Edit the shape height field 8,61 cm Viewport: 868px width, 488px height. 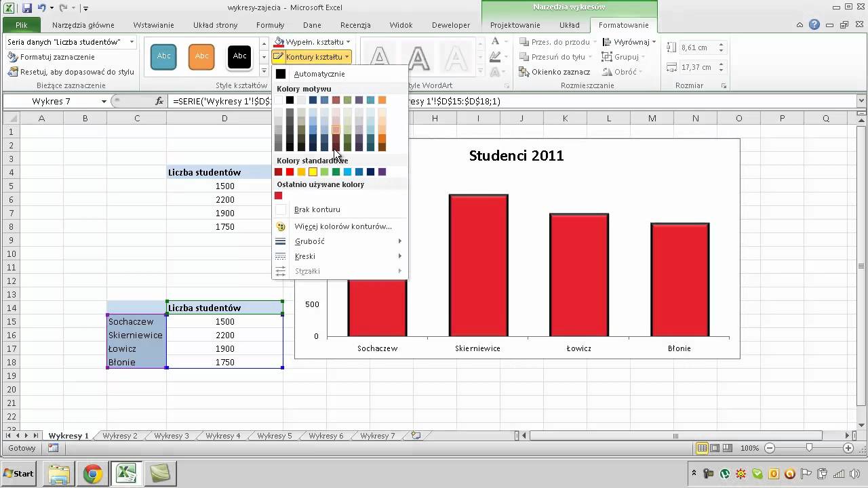(x=697, y=47)
